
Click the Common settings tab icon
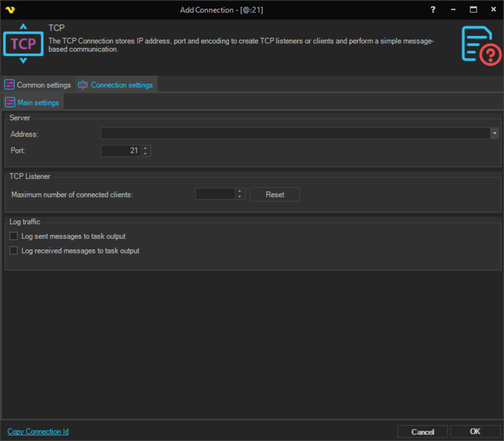point(10,85)
